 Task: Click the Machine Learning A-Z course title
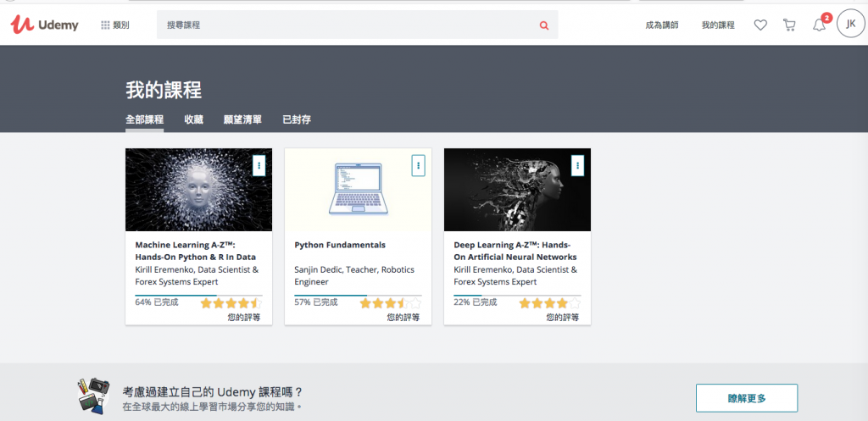coord(196,251)
